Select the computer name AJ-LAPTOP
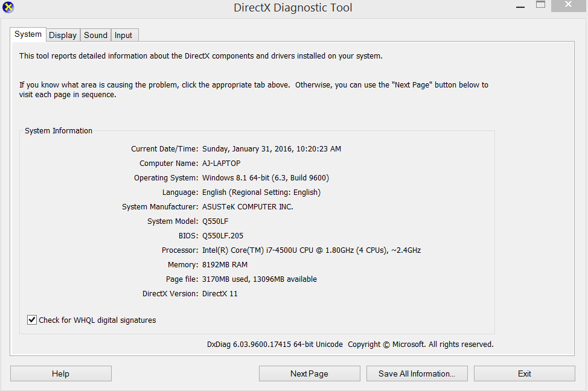Screen dimensions: 588x391 pyautogui.click(x=221, y=164)
